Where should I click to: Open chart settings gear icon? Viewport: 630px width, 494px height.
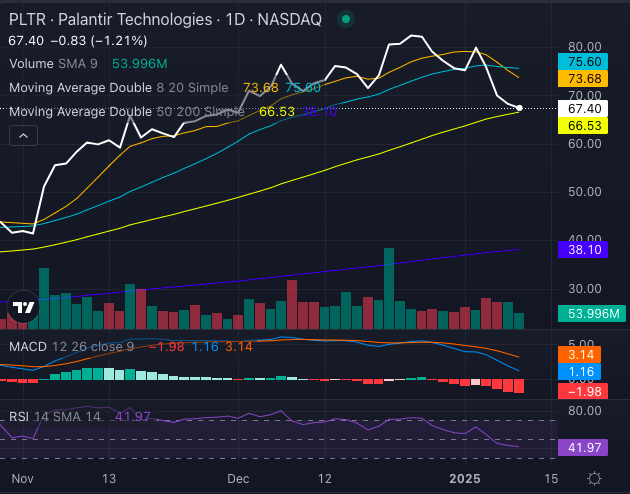tap(594, 478)
